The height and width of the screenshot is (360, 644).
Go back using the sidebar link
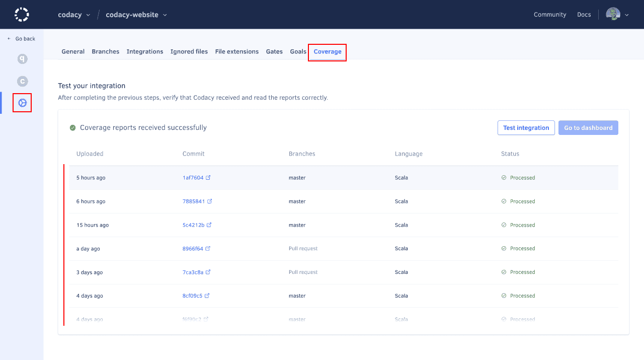(22, 39)
